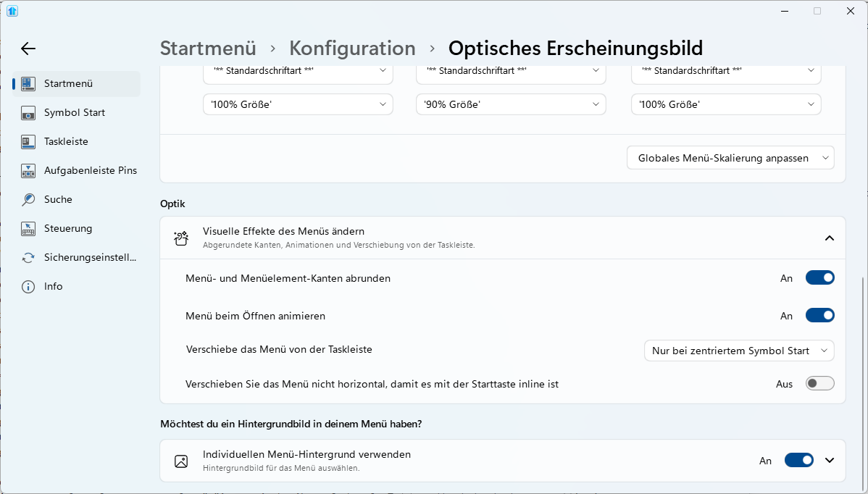Click the Sicherungseinstellungen sync icon
868x494 pixels.
(x=28, y=258)
